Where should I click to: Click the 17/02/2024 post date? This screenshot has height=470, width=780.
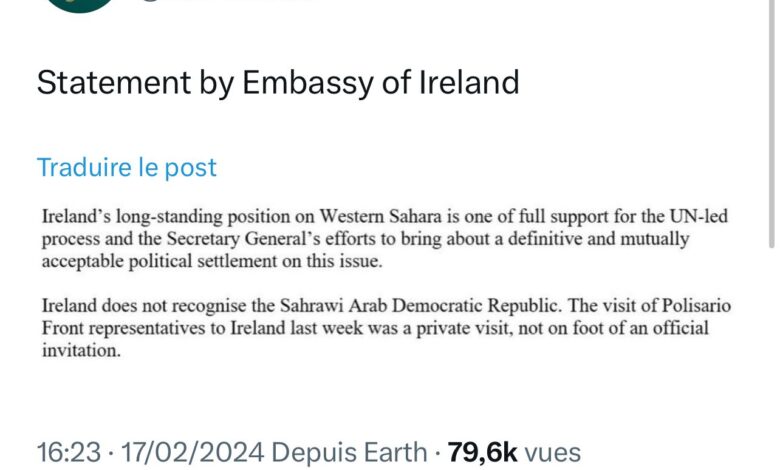pos(193,453)
